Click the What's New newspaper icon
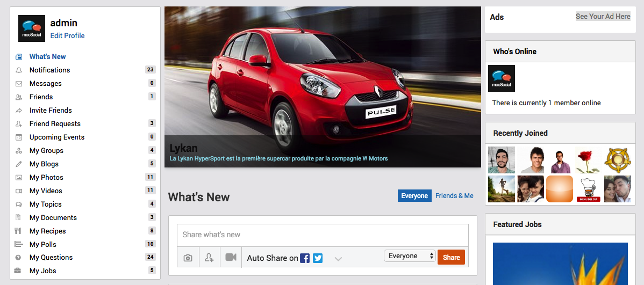Image resolution: width=644 pixels, height=285 pixels. click(x=18, y=56)
